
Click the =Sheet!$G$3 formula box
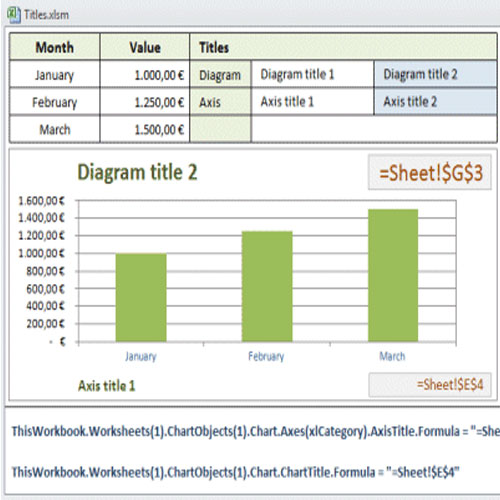[430, 172]
